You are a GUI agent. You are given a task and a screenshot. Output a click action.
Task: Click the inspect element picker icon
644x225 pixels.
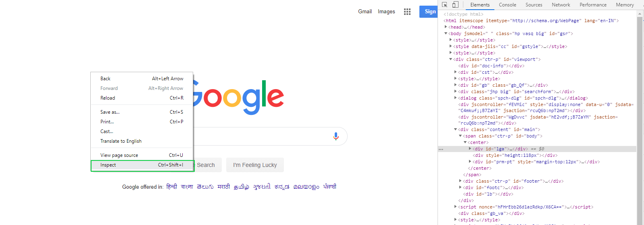click(x=445, y=5)
